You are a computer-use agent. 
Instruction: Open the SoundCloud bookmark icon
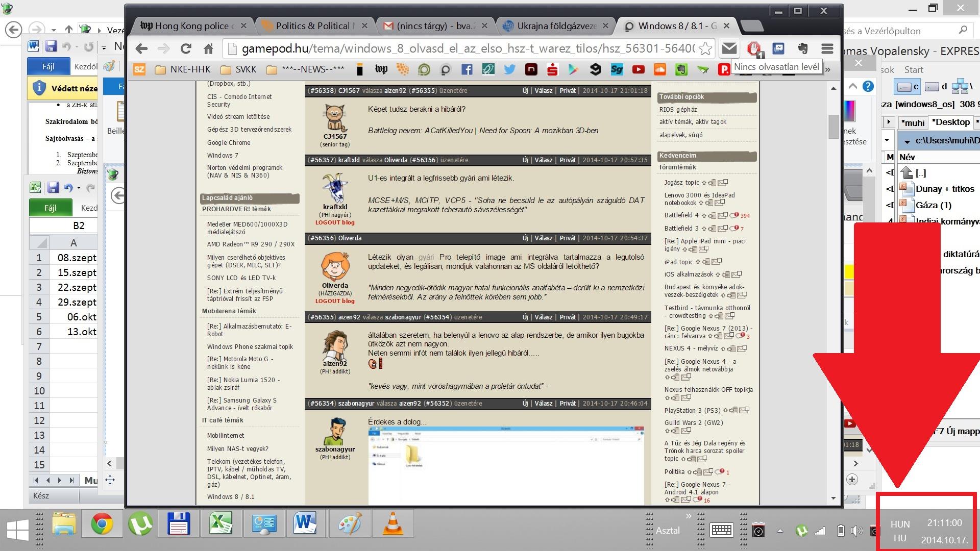659,69
